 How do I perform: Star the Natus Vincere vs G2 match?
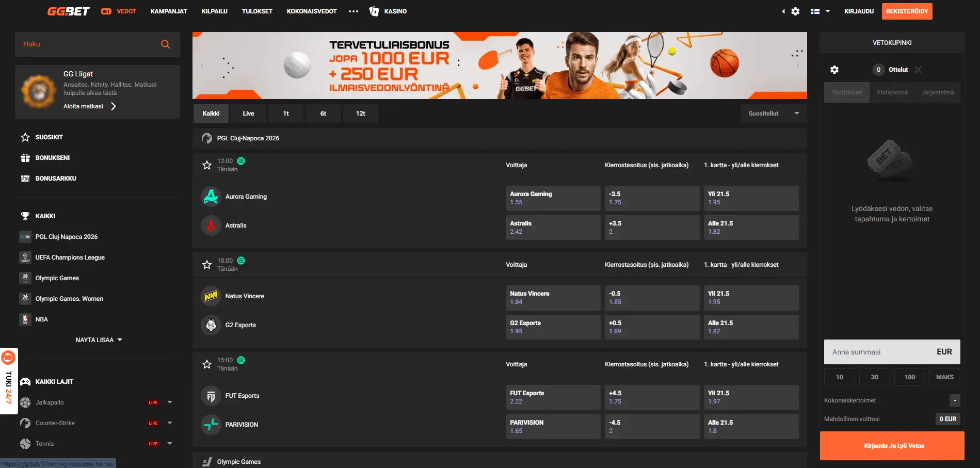(207, 265)
